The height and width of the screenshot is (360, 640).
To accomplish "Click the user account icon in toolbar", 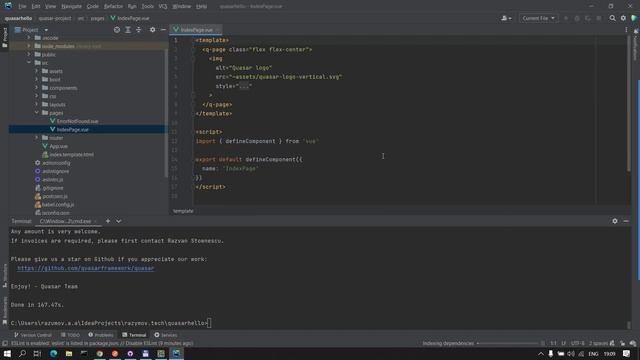I will click(x=506, y=18).
